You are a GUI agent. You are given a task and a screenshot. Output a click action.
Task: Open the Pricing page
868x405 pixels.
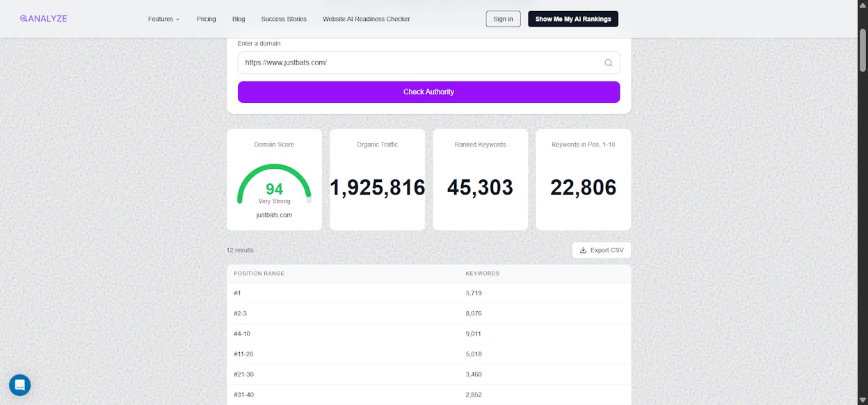(x=206, y=19)
